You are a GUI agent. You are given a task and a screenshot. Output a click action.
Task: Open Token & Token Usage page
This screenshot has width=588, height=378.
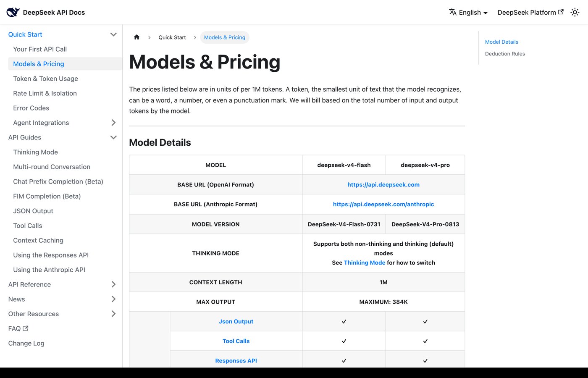[45, 79]
